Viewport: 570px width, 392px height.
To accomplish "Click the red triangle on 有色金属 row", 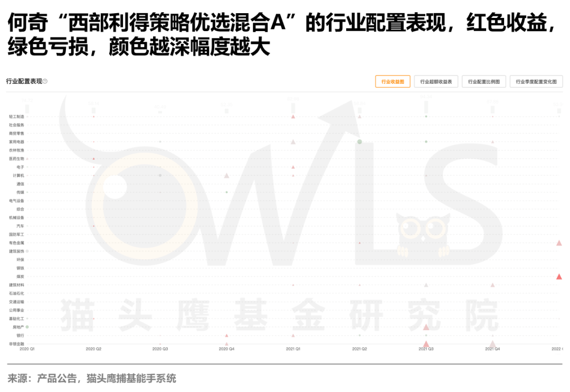I will pos(559,243).
